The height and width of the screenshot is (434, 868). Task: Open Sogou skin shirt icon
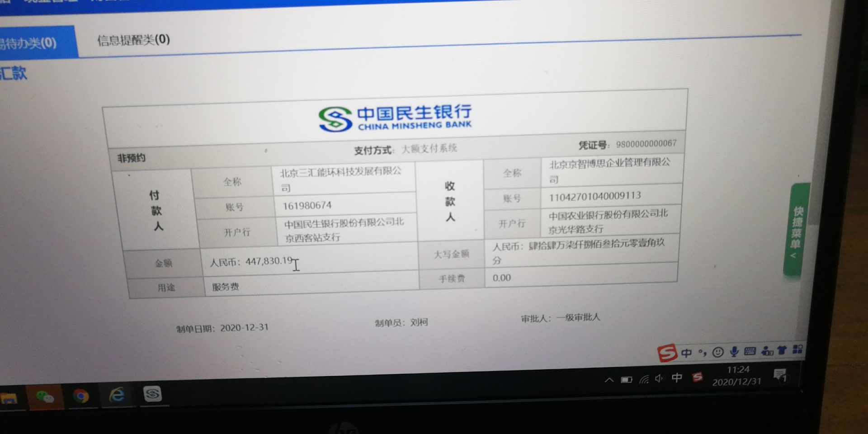pos(782,350)
